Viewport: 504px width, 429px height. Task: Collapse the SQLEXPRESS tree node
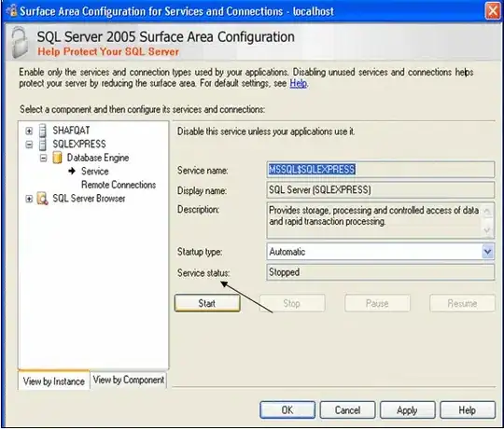coord(29,145)
